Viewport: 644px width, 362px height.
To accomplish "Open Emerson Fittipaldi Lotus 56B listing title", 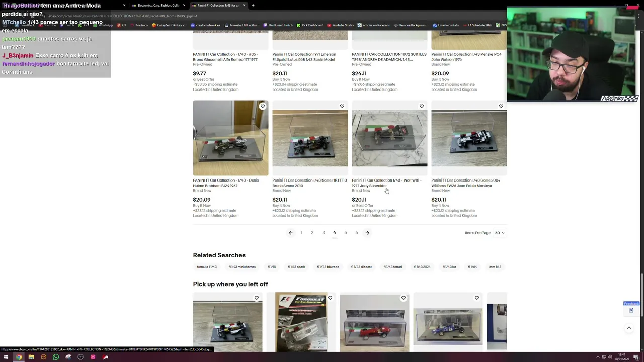I will (x=304, y=57).
